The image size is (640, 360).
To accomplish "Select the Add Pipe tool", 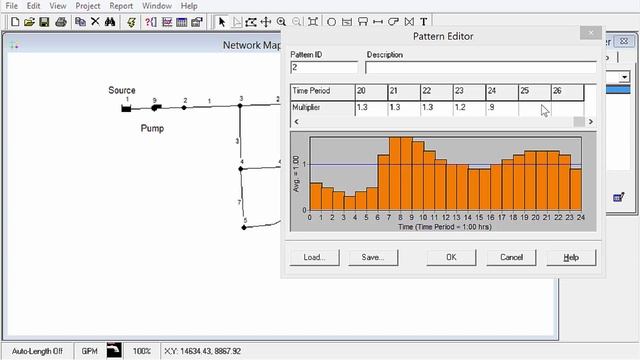I will click(x=378, y=22).
